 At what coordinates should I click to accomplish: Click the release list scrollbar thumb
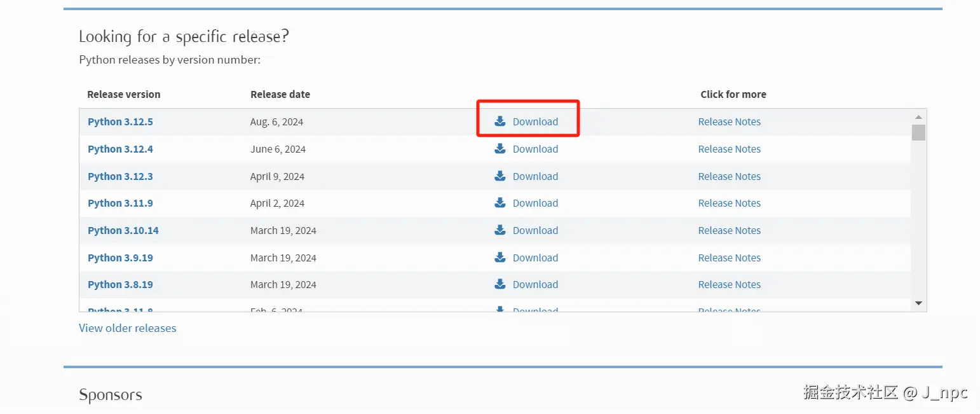coord(918,132)
